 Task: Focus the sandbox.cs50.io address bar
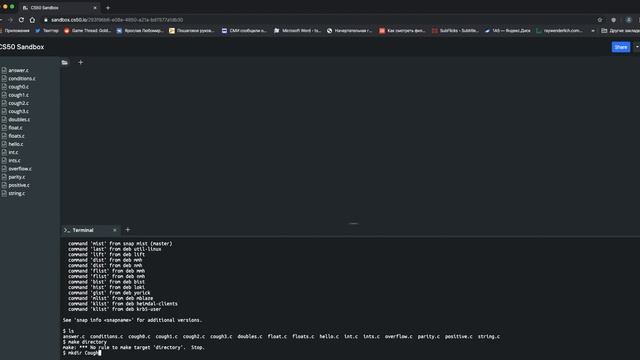[117, 20]
